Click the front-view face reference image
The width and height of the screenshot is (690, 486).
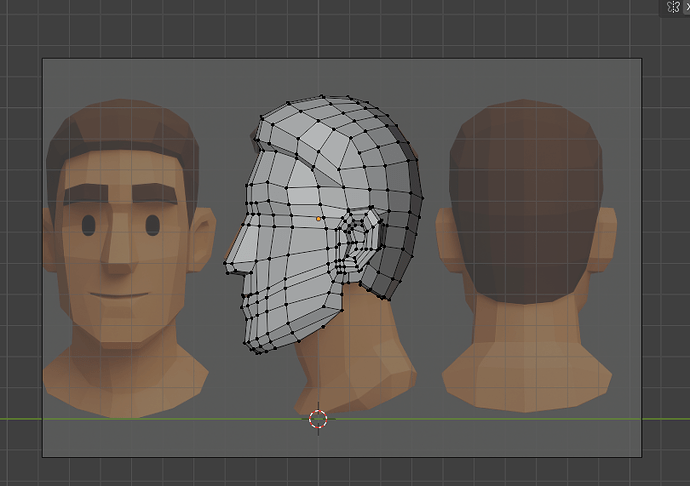128,258
